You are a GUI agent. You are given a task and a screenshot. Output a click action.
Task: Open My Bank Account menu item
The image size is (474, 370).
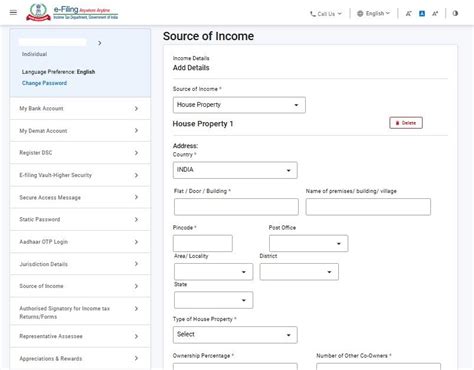[x=80, y=108]
